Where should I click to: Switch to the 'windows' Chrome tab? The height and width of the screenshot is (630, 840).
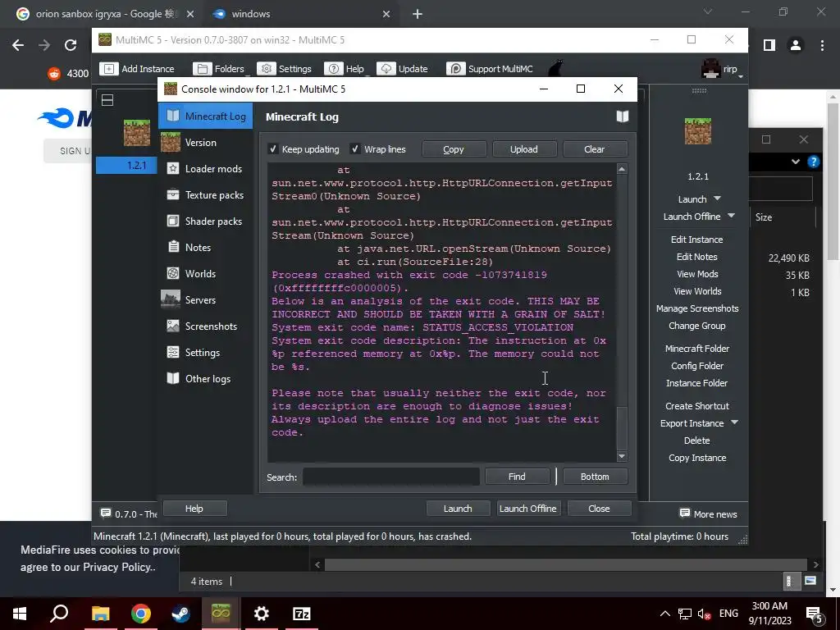tap(300, 14)
